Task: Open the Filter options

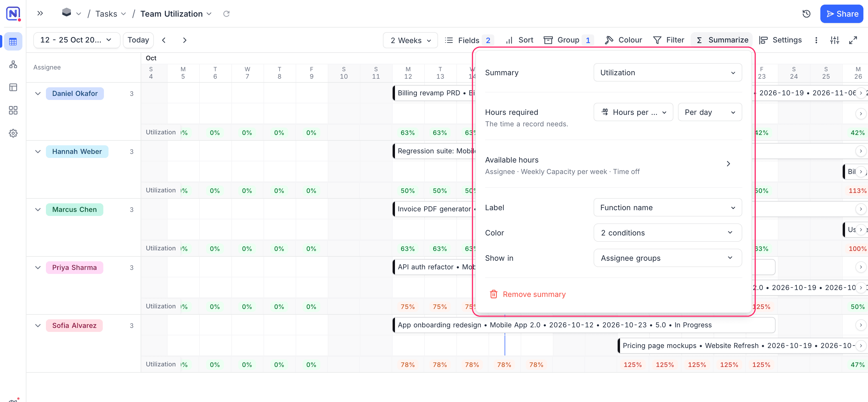Action: click(669, 40)
